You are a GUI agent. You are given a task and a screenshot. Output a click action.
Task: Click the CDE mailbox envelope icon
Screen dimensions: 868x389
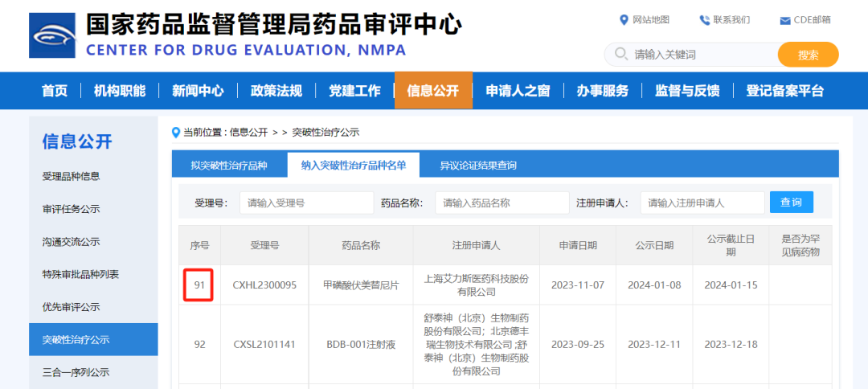(784, 20)
